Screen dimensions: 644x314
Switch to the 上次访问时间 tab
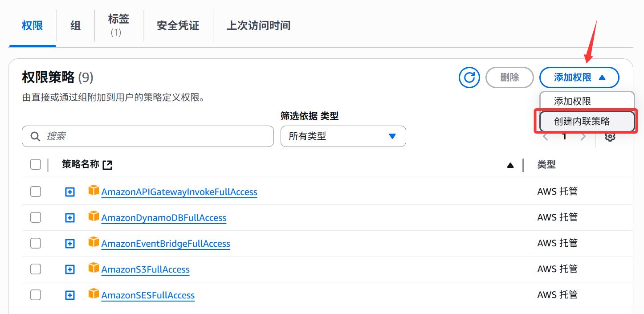pos(259,25)
